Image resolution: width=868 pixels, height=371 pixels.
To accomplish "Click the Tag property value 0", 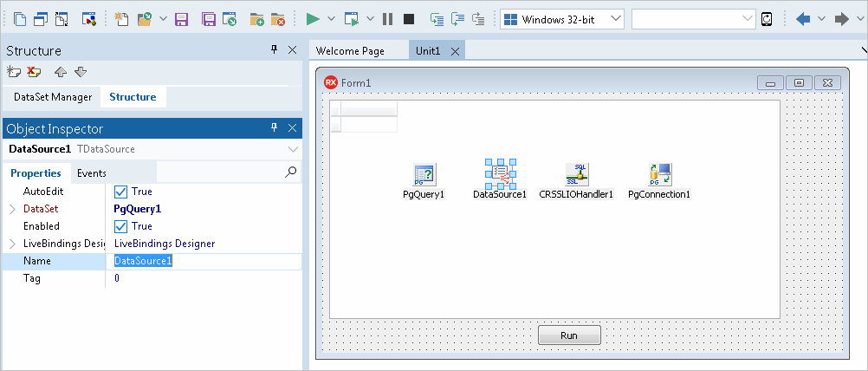I will (117, 278).
